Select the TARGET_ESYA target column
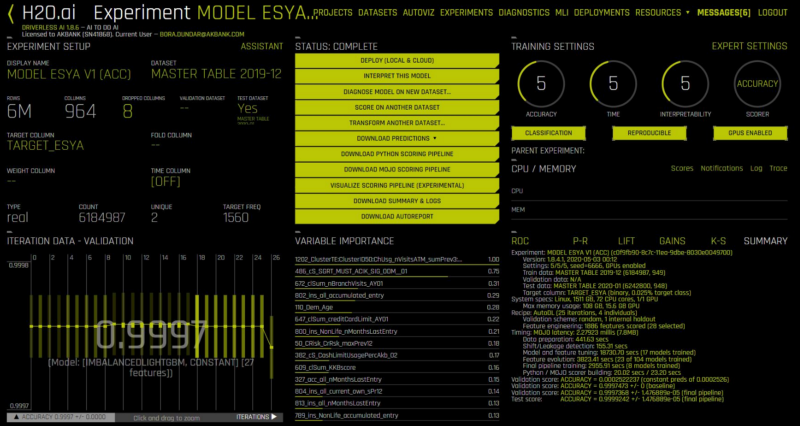This screenshot has height=426, width=800. click(45, 146)
